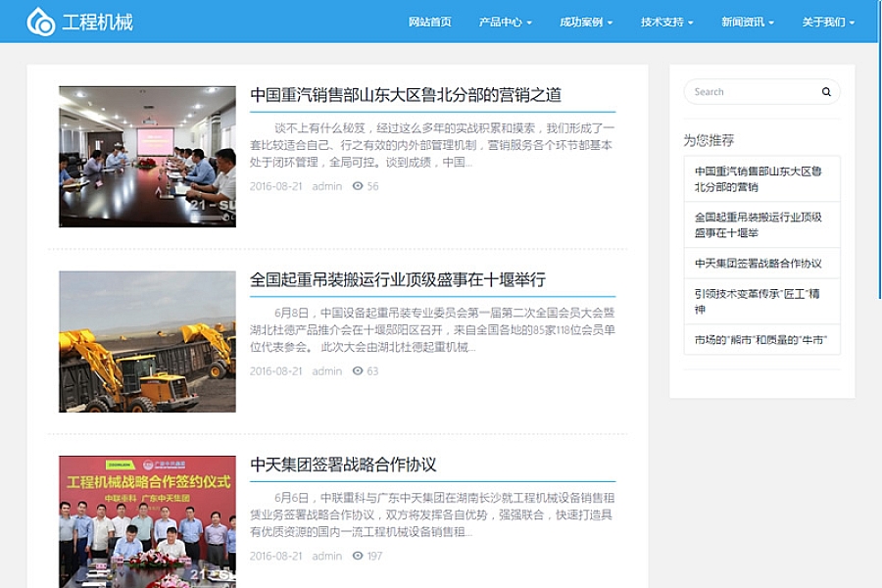Screen dimensions: 882x588
Task: Select sidebar recommendation 中天集团签署战略合作协议
Action: pyautogui.click(x=761, y=264)
